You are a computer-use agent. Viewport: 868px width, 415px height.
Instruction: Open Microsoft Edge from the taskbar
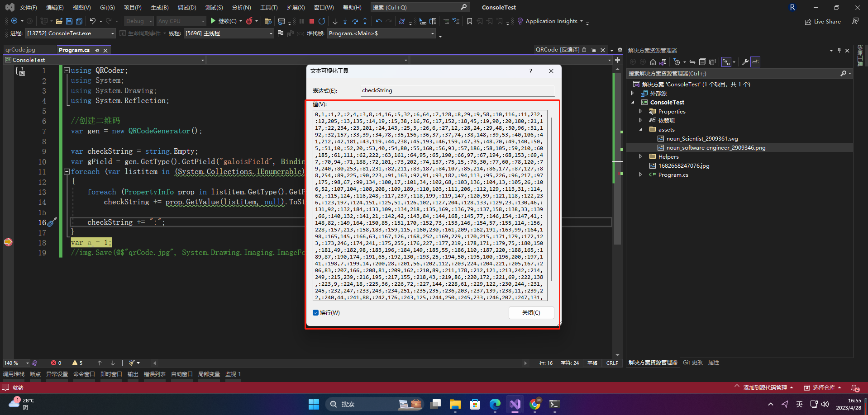click(495, 404)
